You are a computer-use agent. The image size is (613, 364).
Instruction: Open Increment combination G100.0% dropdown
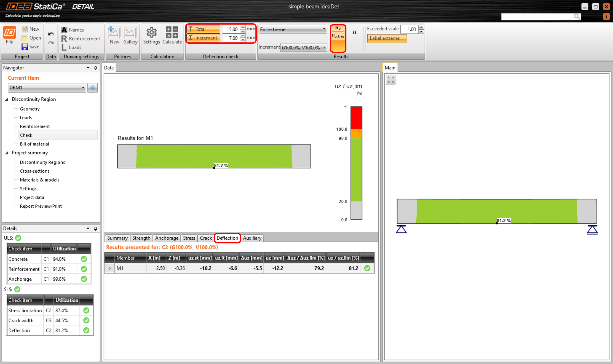303,48
